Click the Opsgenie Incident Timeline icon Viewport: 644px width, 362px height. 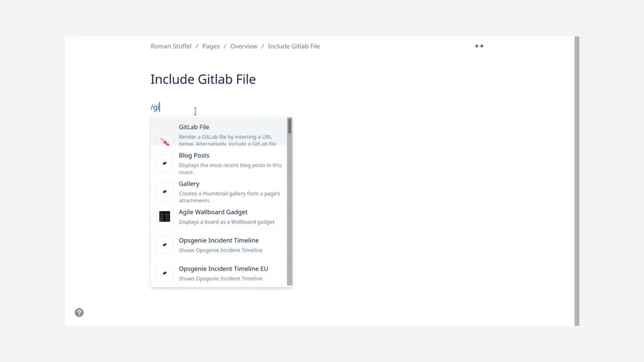[x=164, y=245]
